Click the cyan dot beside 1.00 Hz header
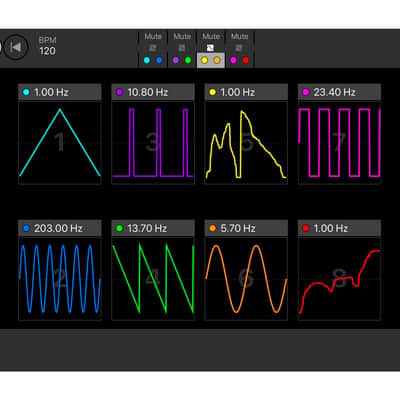This screenshot has width=400, height=400. [x=26, y=92]
